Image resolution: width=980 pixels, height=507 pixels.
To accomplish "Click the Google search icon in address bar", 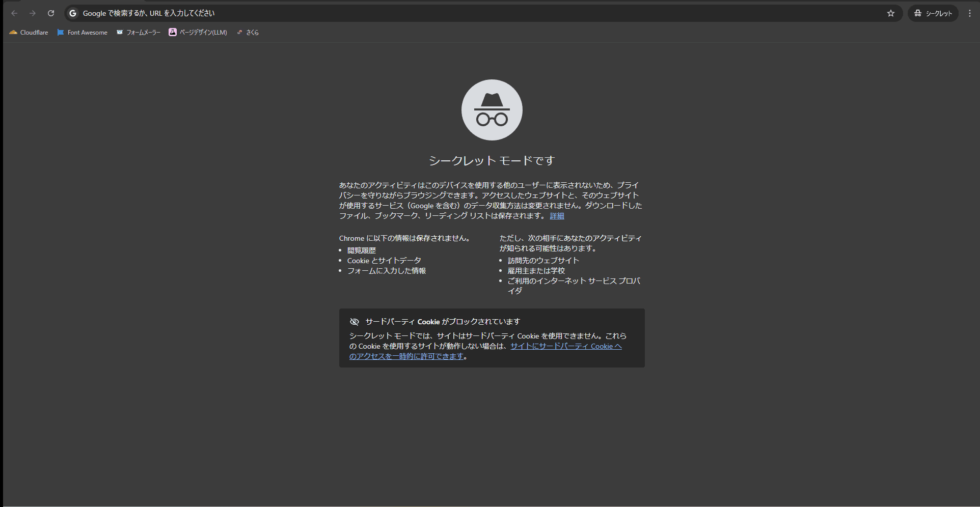I will [x=73, y=13].
